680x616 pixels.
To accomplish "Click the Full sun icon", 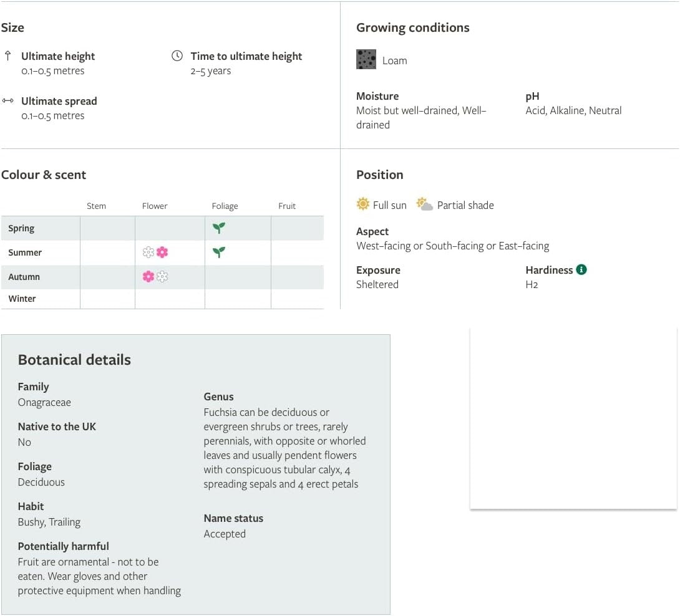I will tap(363, 204).
